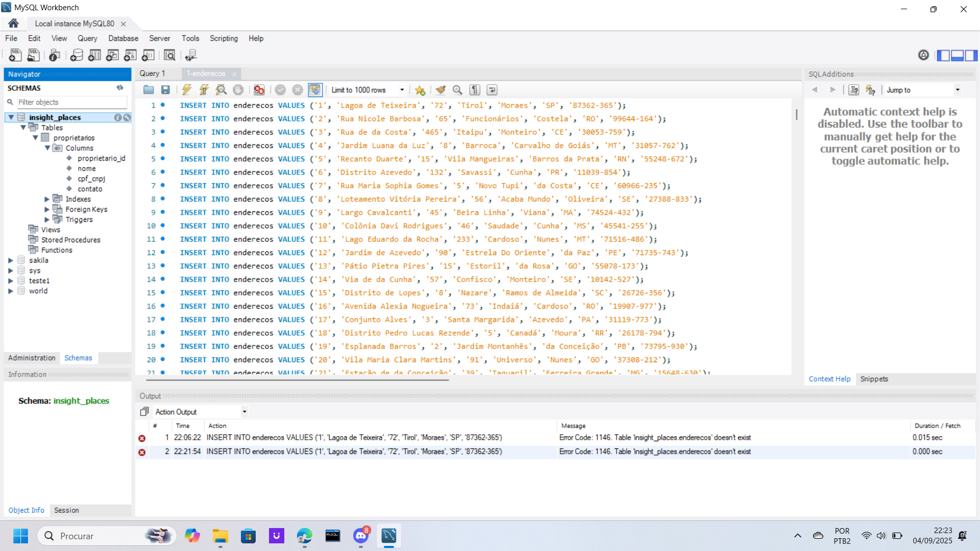Open Windows Start menu

(20, 536)
